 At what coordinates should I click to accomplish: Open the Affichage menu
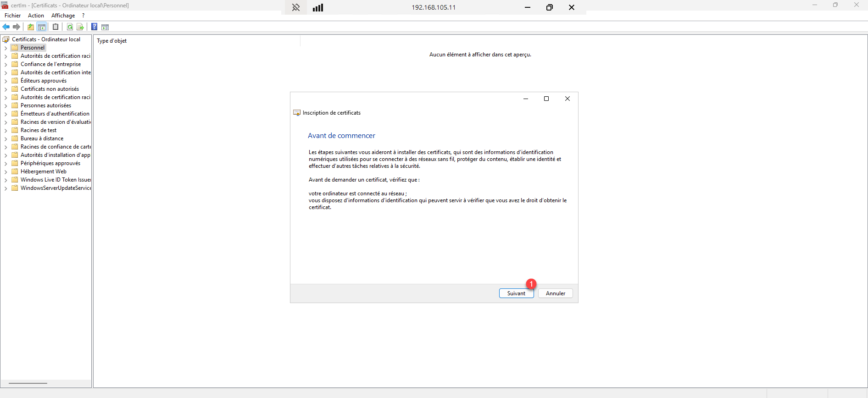coord(63,16)
